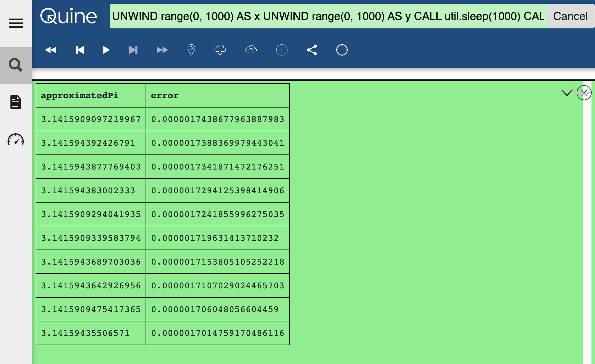Click the rewind to beginning button
The height and width of the screenshot is (364, 595).
click(x=51, y=50)
